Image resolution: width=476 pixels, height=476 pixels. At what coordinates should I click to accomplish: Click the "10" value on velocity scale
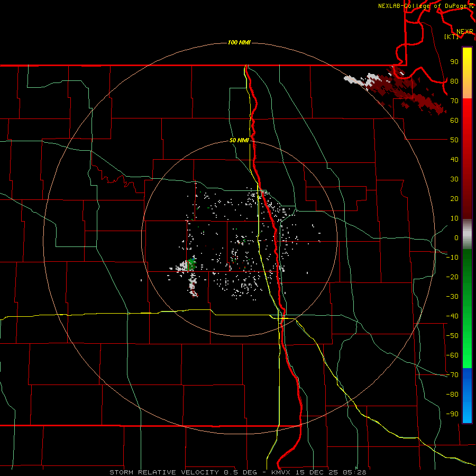(454, 218)
